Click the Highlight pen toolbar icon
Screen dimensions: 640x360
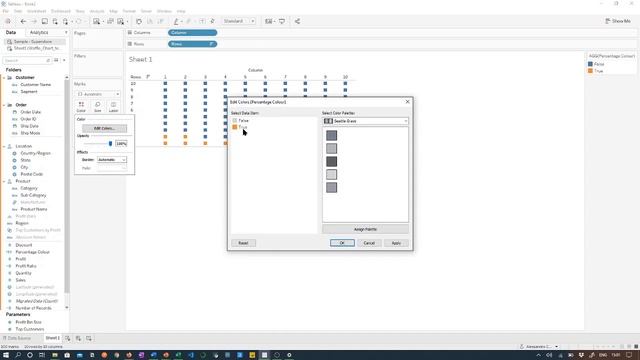pos(176,21)
